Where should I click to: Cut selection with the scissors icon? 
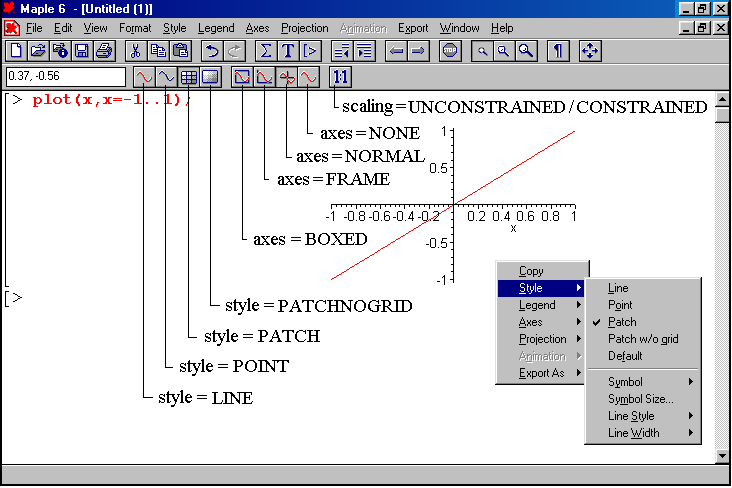click(x=135, y=50)
